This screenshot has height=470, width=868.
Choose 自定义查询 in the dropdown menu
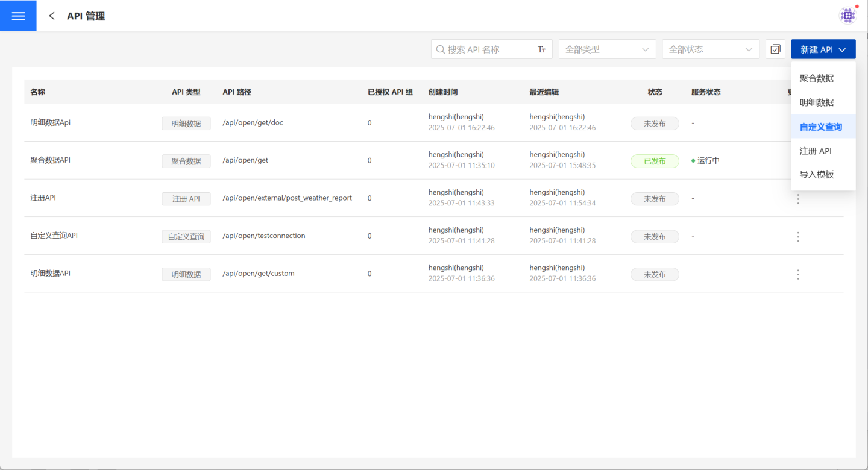(x=820, y=127)
